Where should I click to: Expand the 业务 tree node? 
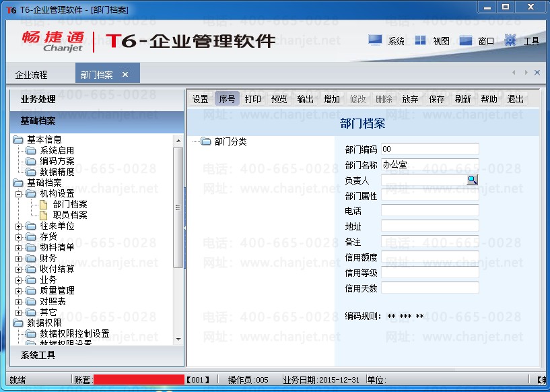click(19, 280)
